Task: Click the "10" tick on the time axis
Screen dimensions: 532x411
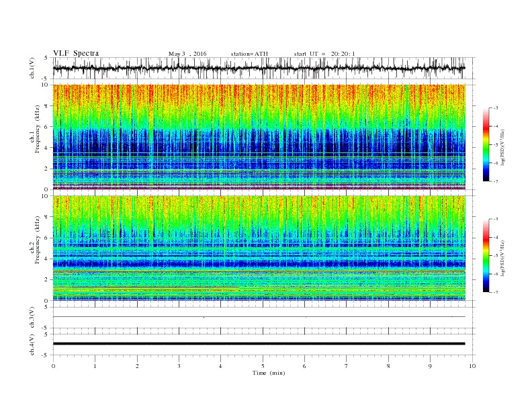Action: click(472, 366)
